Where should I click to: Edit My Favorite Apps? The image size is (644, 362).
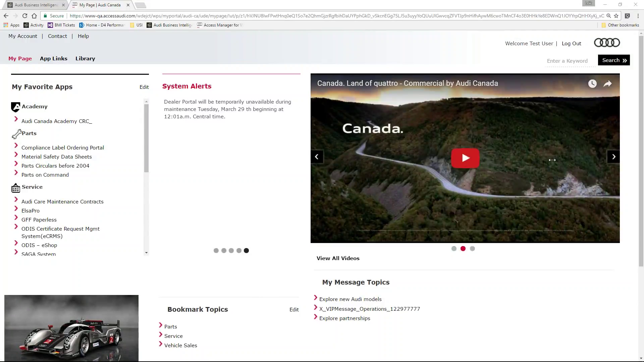144,87
